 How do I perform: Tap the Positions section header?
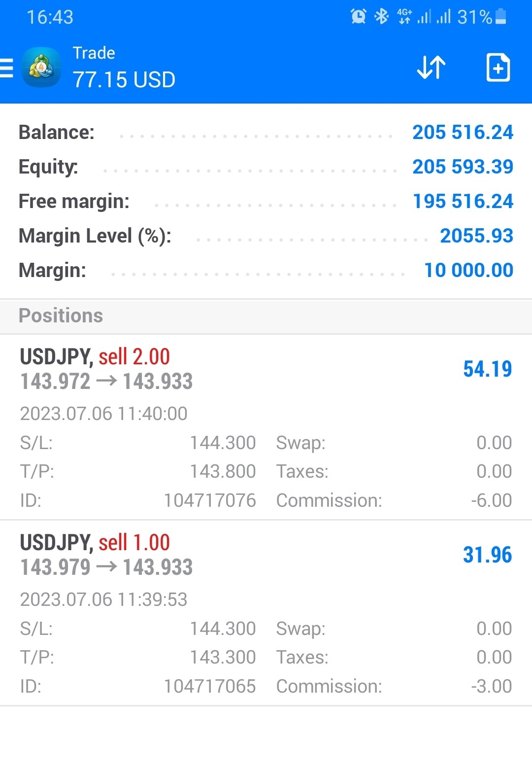coord(266,316)
